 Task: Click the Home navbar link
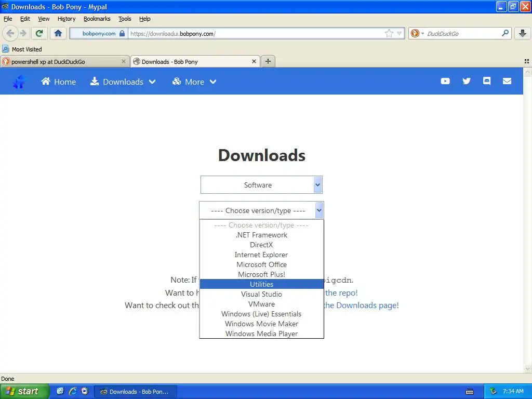click(x=58, y=82)
